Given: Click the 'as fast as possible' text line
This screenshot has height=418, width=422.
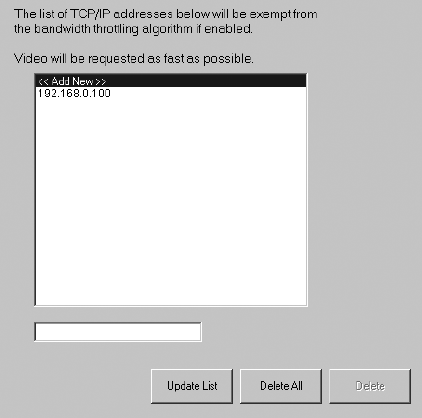Looking at the screenshot, I should [134, 59].
